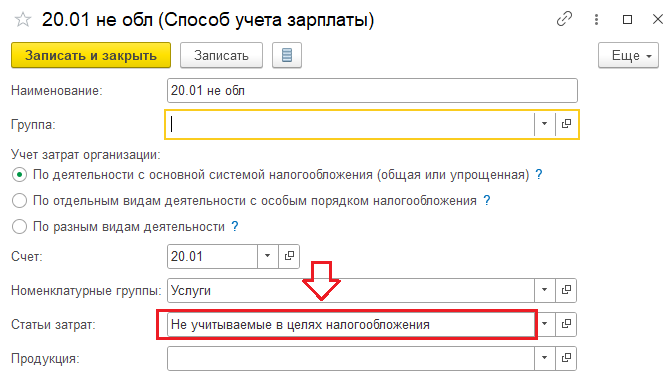
Task: Show help for По разным видам деятельности
Action: pos(235,226)
